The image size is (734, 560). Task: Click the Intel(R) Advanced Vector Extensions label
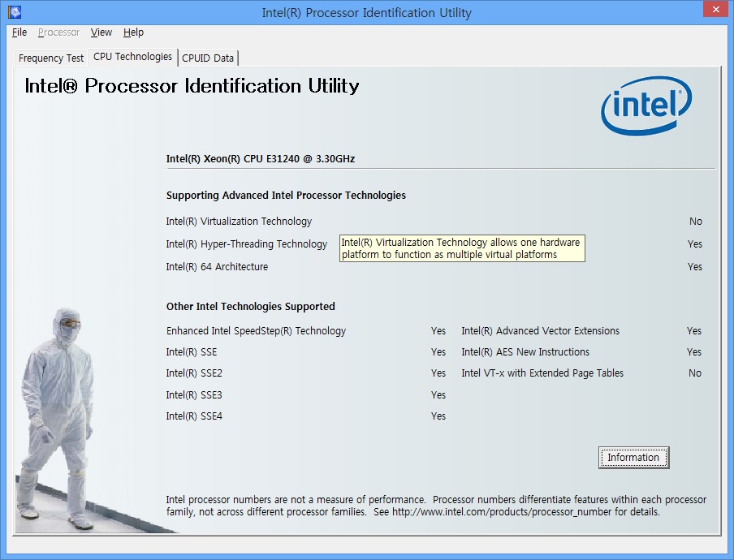pyautogui.click(x=540, y=331)
